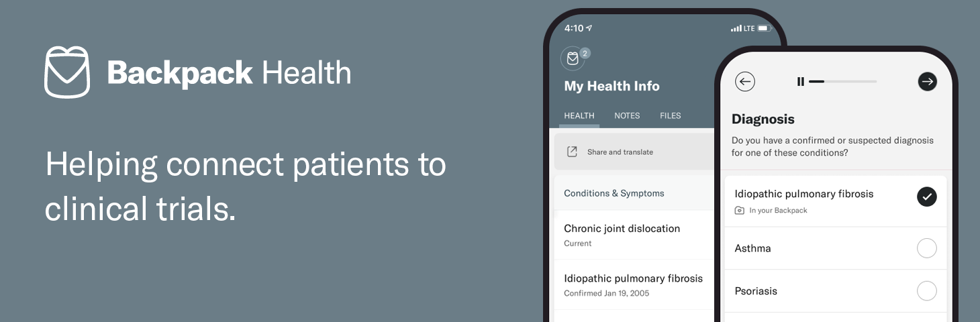Image resolution: width=980 pixels, height=322 pixels.
Task: Open the FILES tab
Action: (670, 115)
